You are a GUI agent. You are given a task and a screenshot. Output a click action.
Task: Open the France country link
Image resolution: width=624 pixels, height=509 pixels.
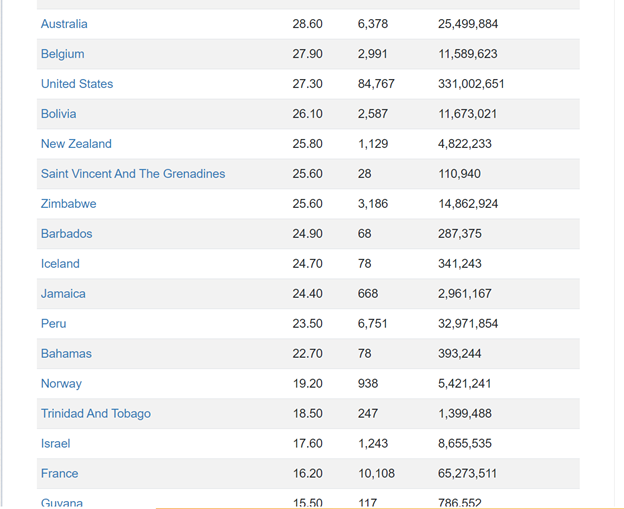coord(59,474)
